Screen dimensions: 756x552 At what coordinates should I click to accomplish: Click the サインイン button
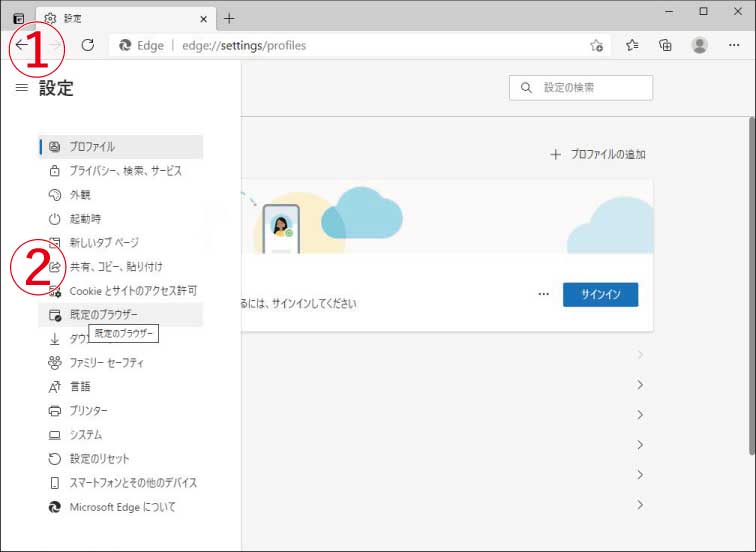pos(600,294)
